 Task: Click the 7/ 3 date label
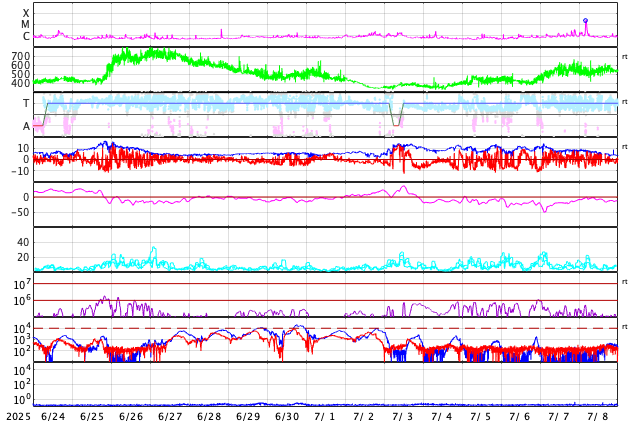(403, 416)
